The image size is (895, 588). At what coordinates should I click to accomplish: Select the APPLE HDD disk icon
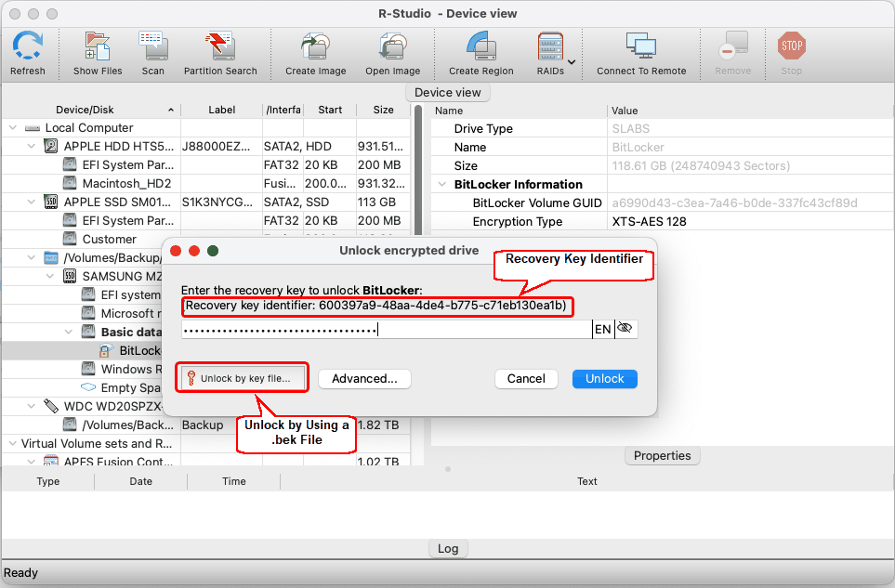pos(51,147)
